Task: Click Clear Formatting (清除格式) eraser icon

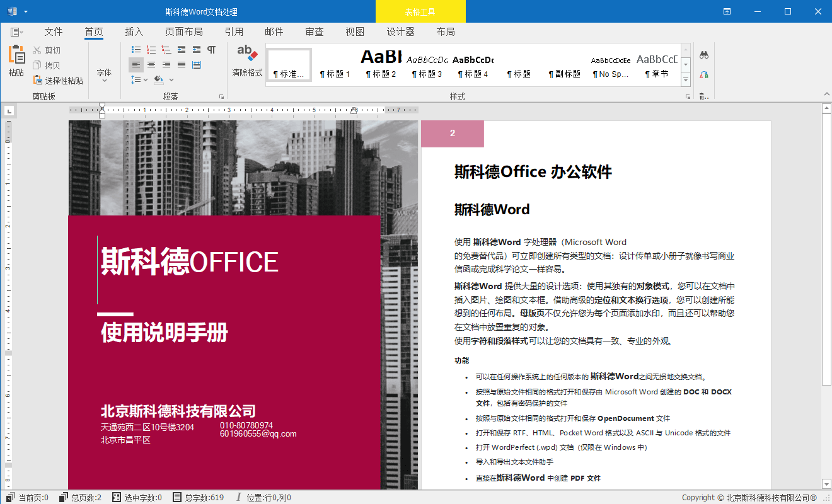Action: click(x=247, y=53)
